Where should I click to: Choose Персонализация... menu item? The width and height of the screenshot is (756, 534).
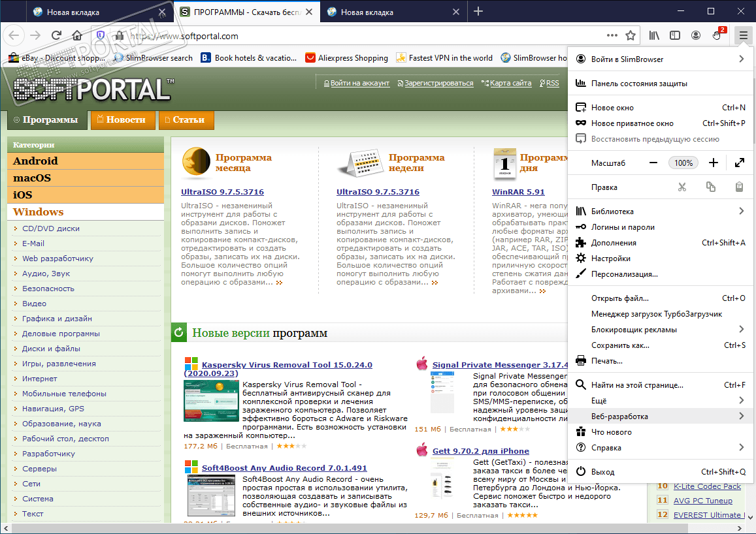[x=660, y=274]
